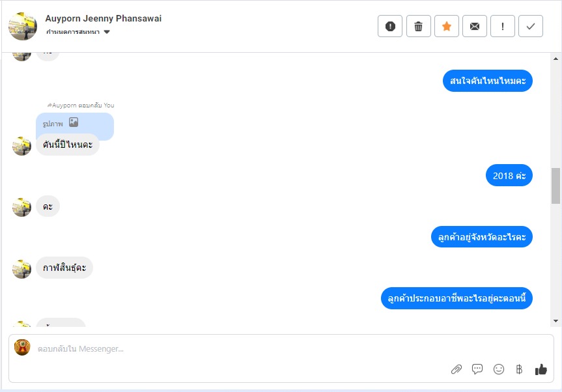Click the customer's header profile picture
562x392 pixels.
coord(23,26)
